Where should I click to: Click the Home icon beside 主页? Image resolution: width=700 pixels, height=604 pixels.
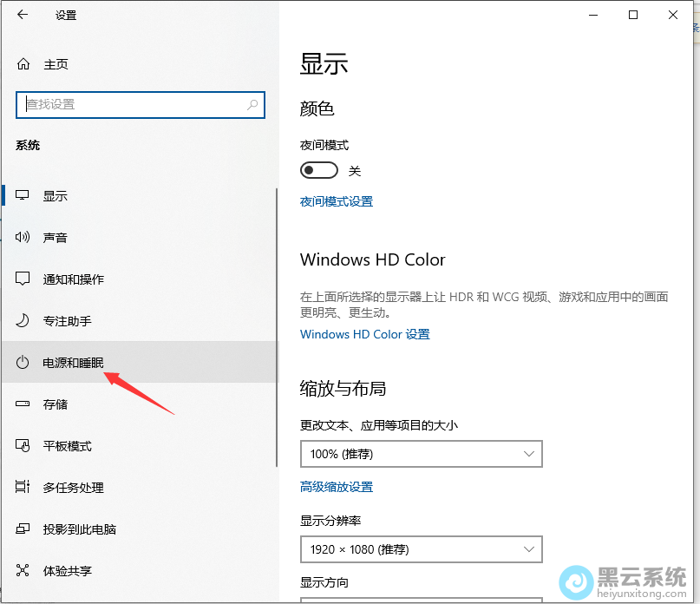pos(23,64)
